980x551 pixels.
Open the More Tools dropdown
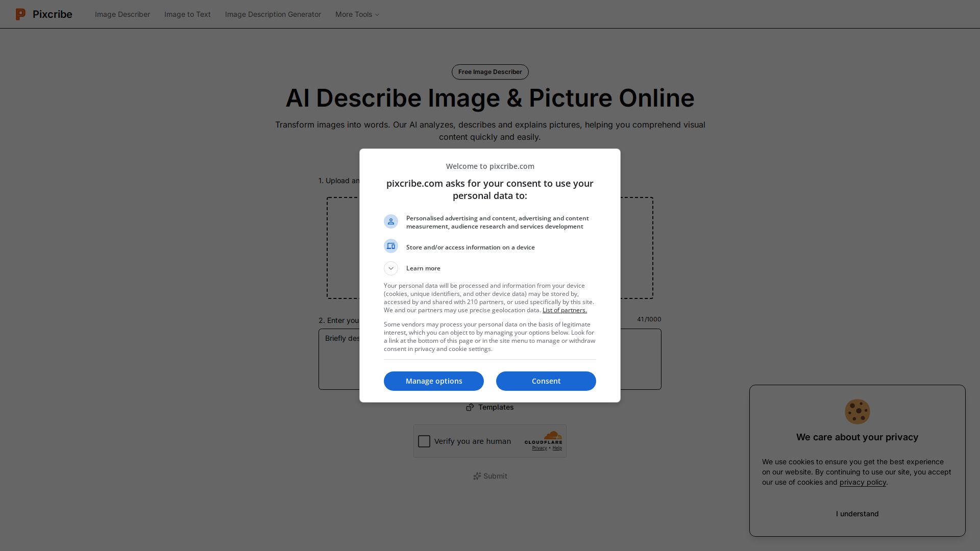pos(357,14)
